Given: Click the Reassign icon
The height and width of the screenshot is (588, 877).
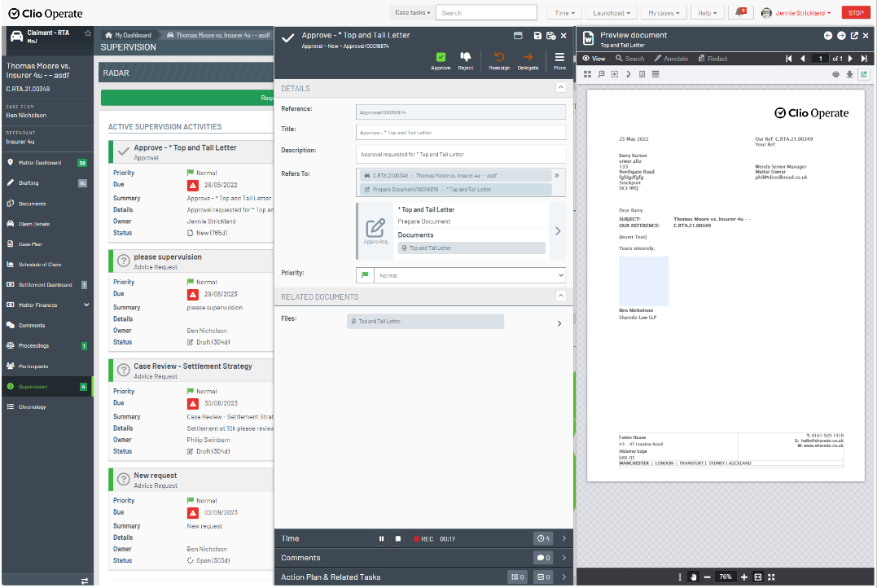Looking at the screenshot, I should click(499, 58).
